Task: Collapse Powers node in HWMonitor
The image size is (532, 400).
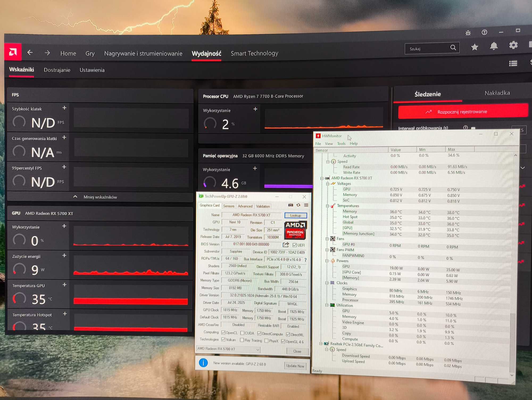Action: [x=327, y=261]
